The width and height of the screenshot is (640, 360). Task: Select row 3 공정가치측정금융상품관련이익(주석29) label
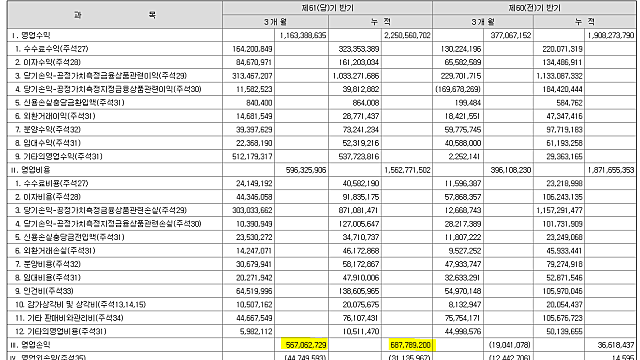(101, 76)
